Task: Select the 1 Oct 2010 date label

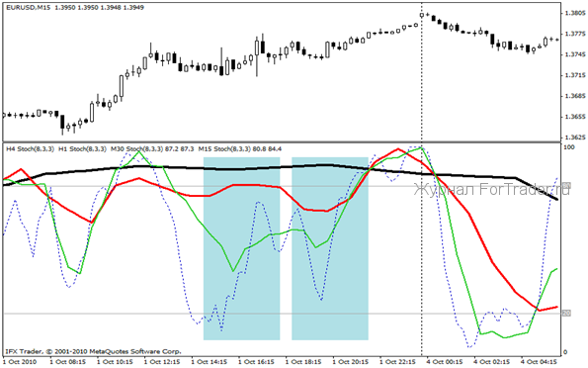Action: pyautogui.click(x=20, y=362)
